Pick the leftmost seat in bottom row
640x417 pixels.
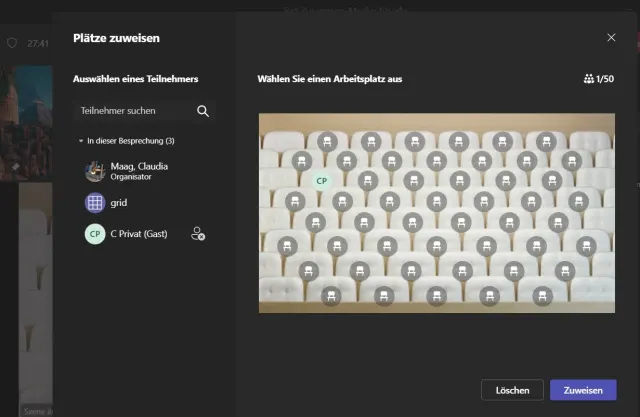click(x=329, y=295)
